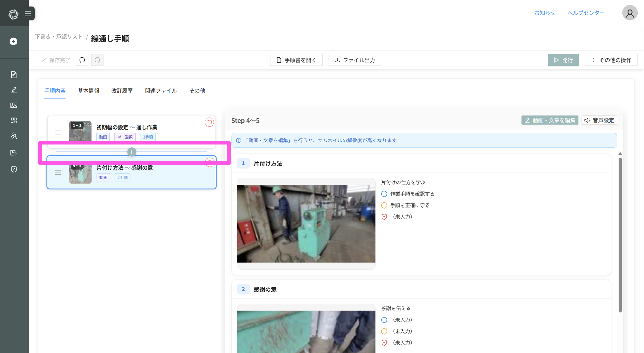Open the document icon in left sidebar
The image size is (644, 353).
[14, 75]
